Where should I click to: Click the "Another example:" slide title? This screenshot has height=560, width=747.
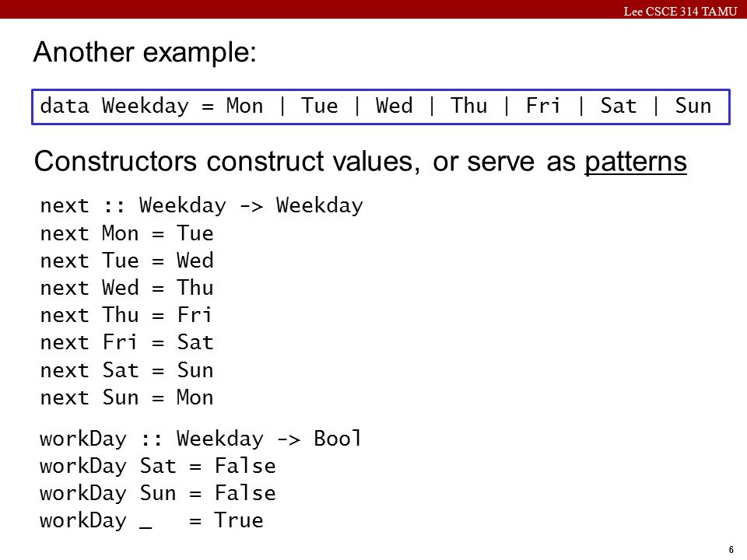tap(145, 51)
